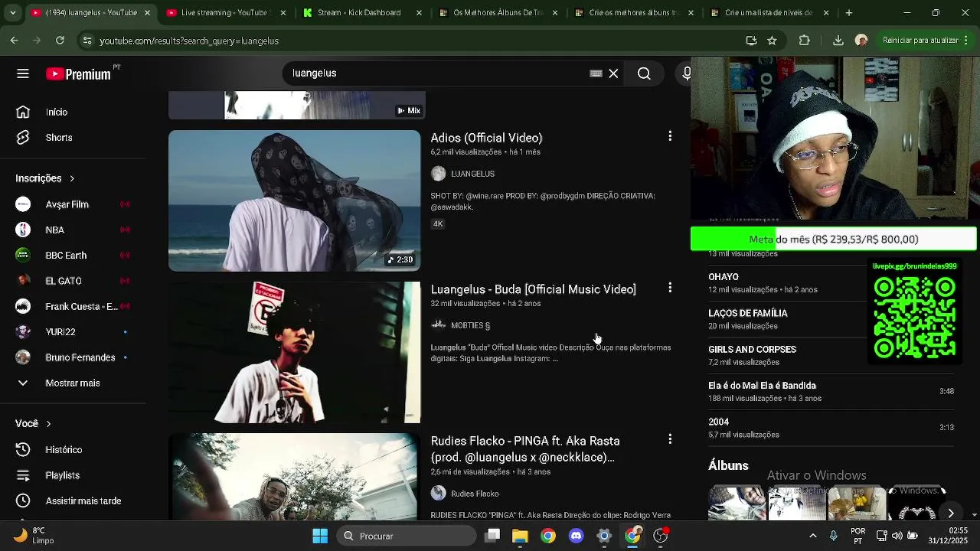Screen dimensions: 980x551
Task: Switch to Crie uma lista de níveis tab
Action: [769, 13]
